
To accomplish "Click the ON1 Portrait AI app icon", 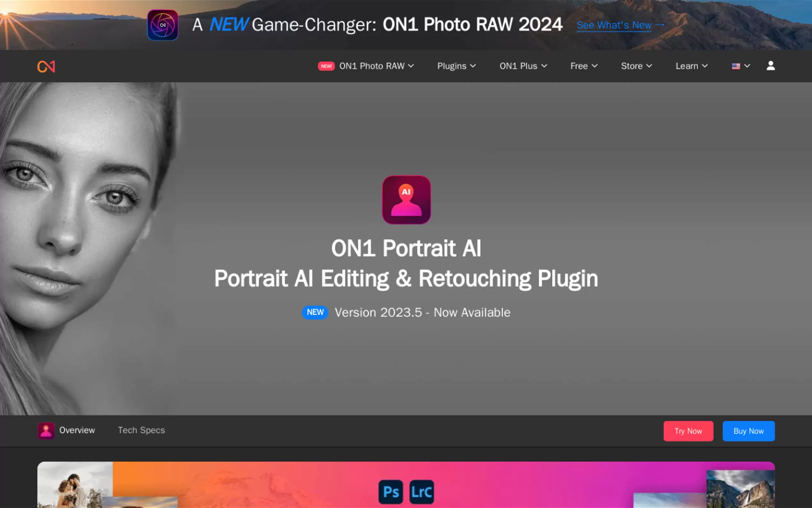I will pyautogui.click(x=406, y=200).
